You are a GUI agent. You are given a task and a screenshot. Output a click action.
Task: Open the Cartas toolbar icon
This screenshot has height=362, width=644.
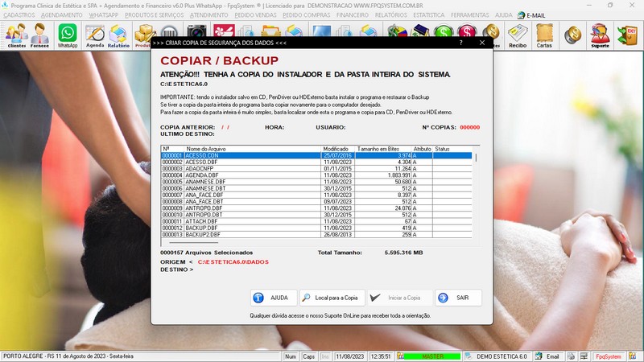[544, 35]
